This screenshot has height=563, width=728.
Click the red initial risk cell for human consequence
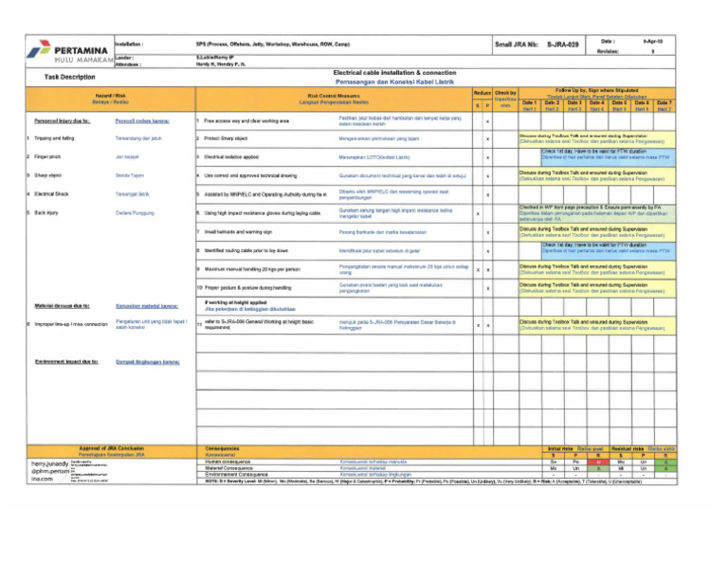tap(598, 463)
